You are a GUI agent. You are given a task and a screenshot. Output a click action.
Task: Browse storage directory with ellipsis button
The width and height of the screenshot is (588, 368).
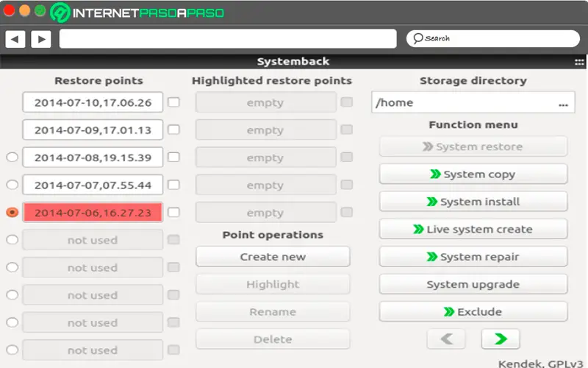point(563,103)
